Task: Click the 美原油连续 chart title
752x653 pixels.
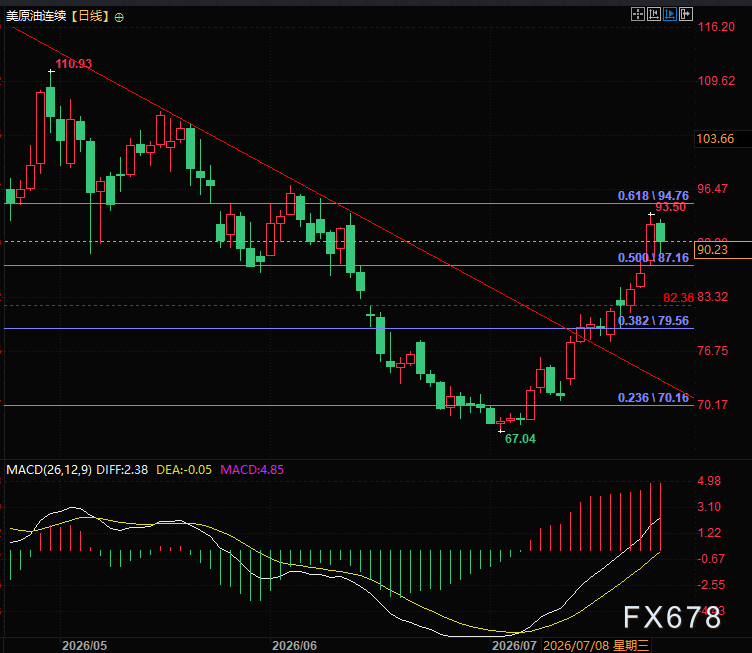Action: tap(36, 16)
